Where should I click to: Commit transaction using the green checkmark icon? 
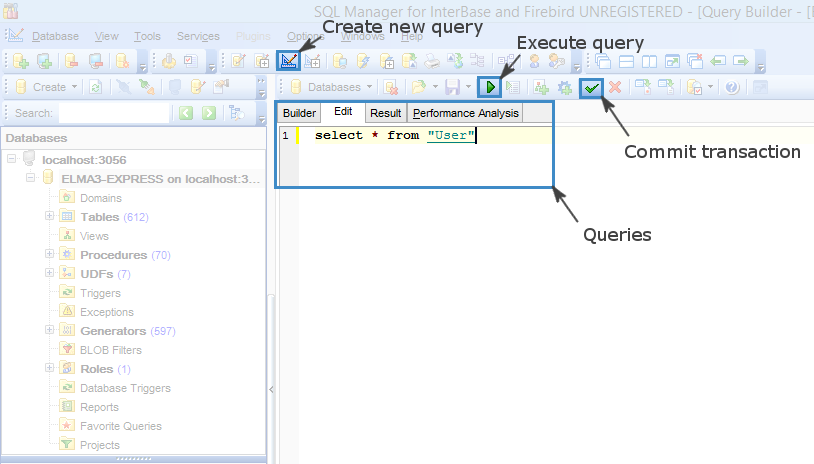pyautogui.click(x=593, y=88)
